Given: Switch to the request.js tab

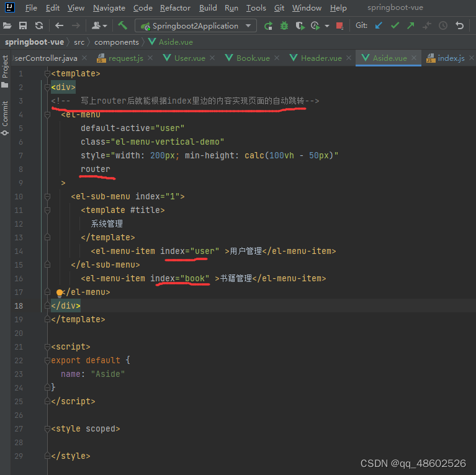Looking at the screenshot, I should 126,58.
